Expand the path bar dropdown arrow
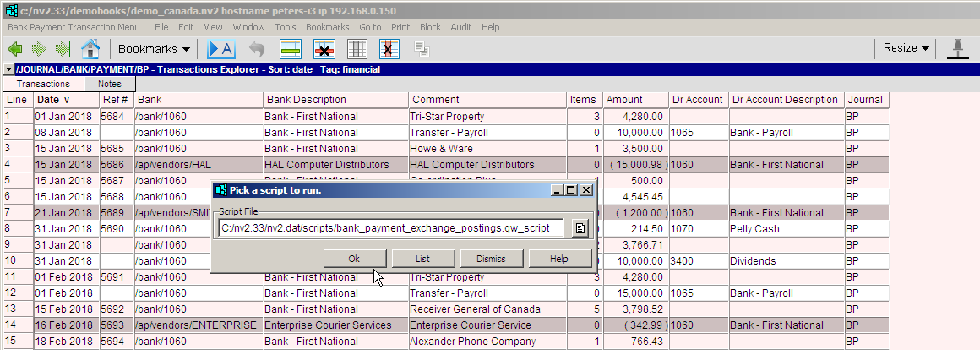The image size is (980, 350). pos(8,69)
